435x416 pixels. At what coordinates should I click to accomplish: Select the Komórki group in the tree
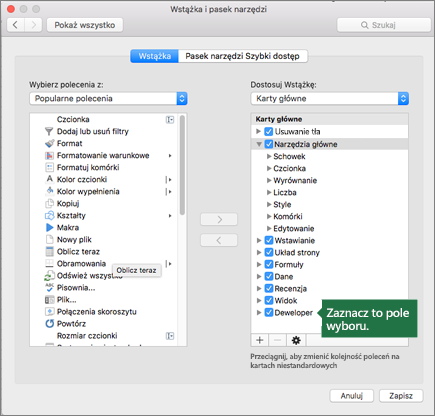point(288,216)
